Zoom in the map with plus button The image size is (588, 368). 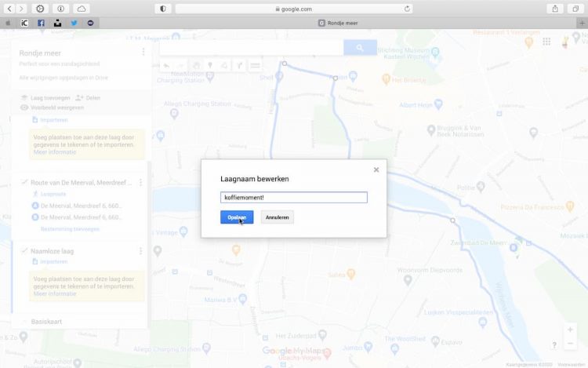point(570,330)
